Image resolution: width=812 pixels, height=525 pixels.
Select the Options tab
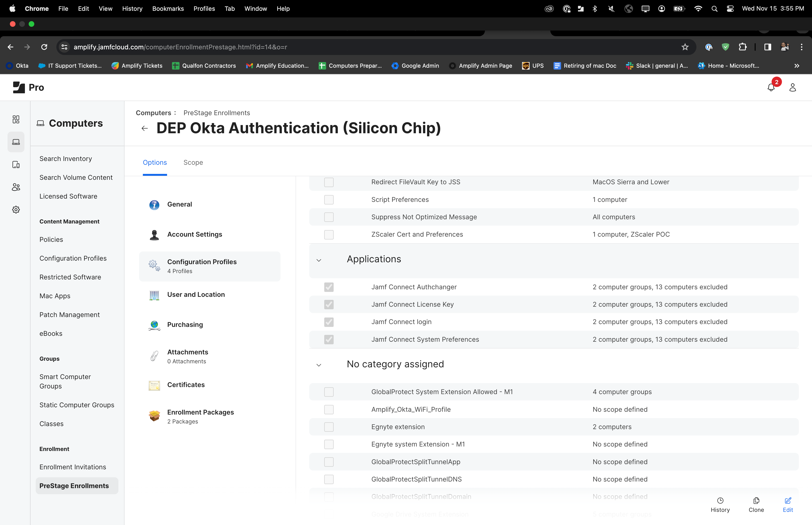tap(155, 163)
